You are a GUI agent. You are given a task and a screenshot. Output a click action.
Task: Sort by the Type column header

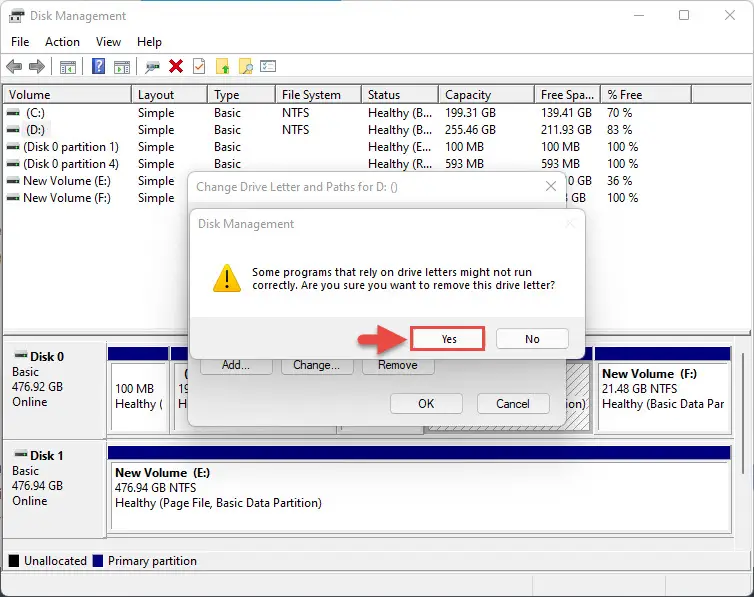point(242,95)
